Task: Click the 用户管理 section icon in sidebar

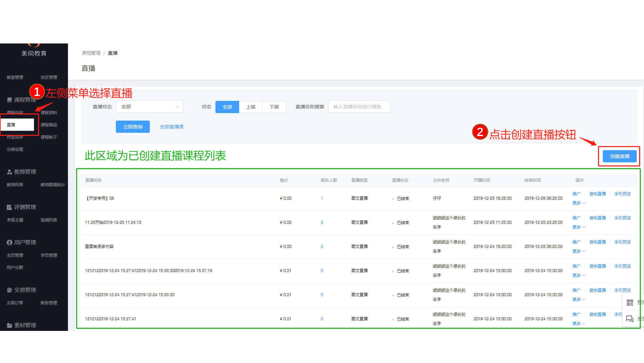Action: click(10, 242)
